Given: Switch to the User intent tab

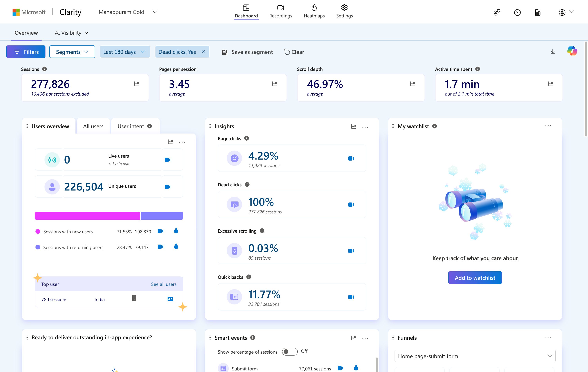Looking at the screenshot, I should (135, 126).
